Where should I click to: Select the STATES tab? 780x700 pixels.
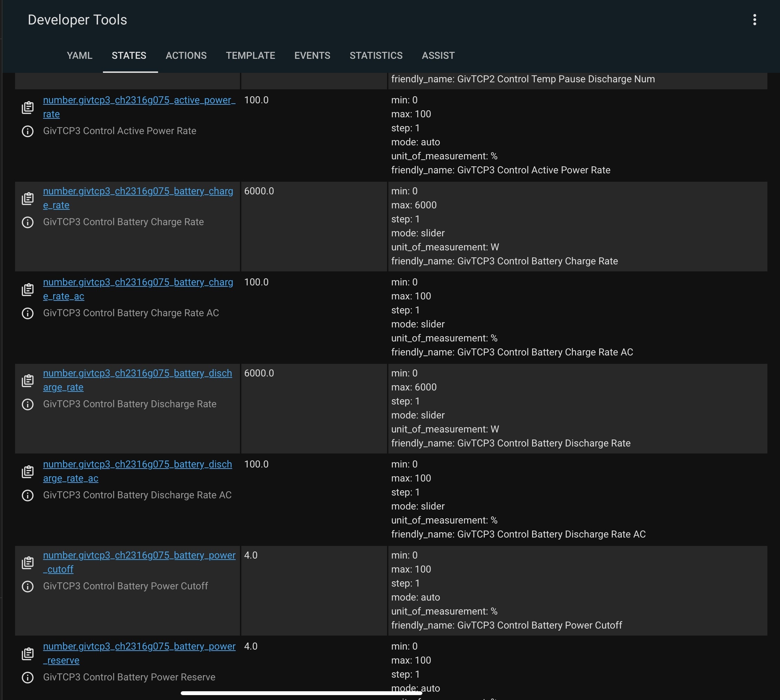point(129,55)
